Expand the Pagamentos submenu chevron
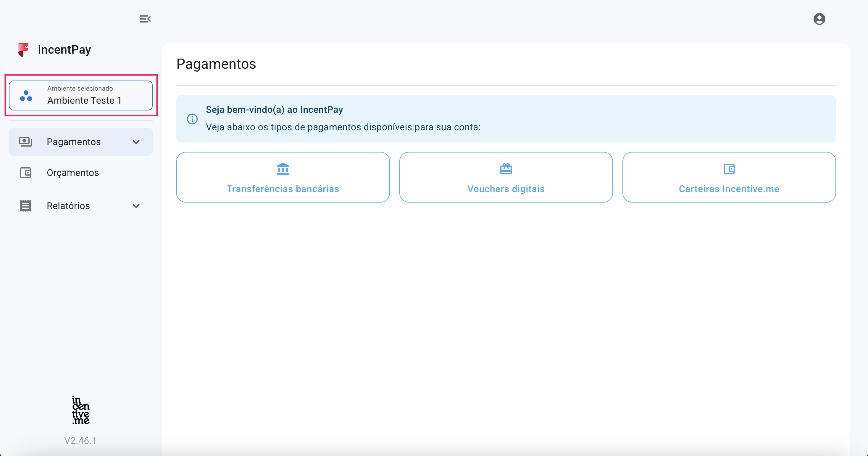The width and height of the screenshot is (868, 456). 136,142
